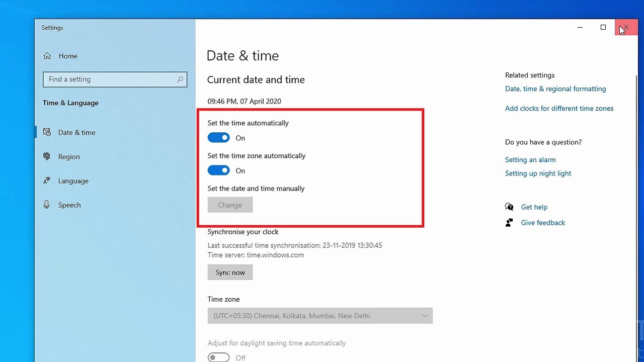
Task: Open Add clocks for different time zones
Action: (x=559, y=109)
